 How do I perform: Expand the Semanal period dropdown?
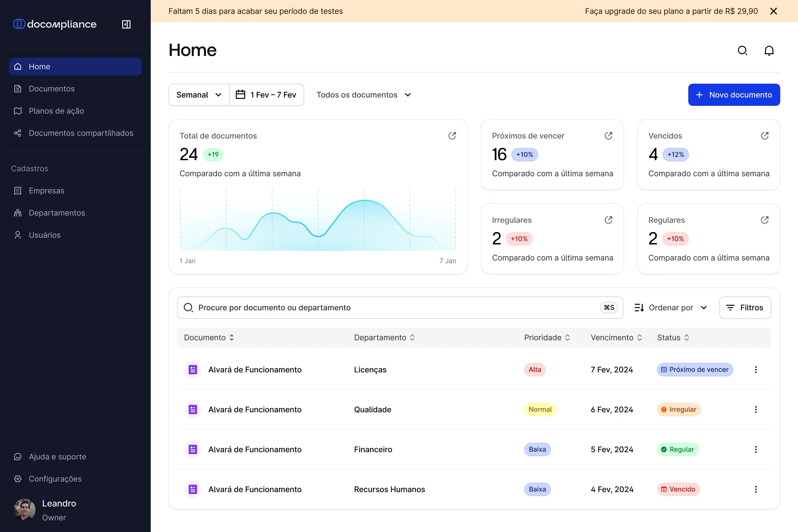tap(199, 95)
